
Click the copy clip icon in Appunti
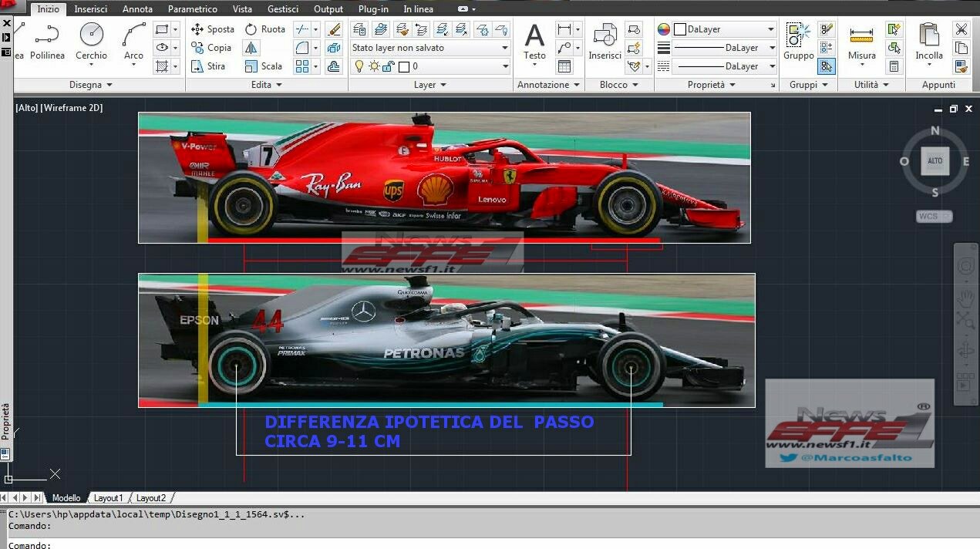coord(961,48)
